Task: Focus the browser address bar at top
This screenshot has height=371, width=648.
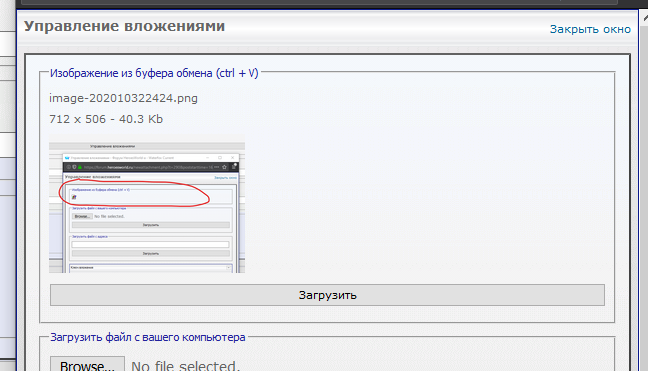Action: coord(318,2)
